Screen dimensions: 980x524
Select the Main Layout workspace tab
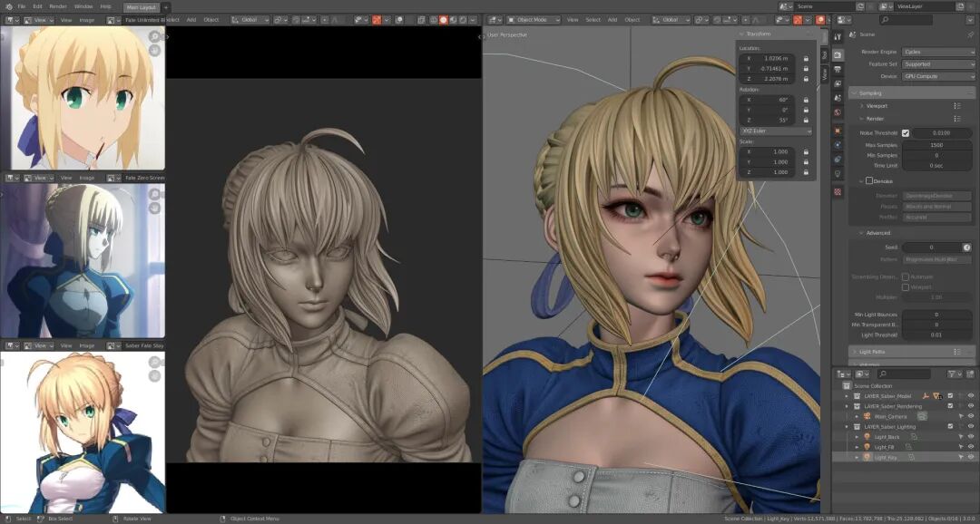[x=142, y=7]
